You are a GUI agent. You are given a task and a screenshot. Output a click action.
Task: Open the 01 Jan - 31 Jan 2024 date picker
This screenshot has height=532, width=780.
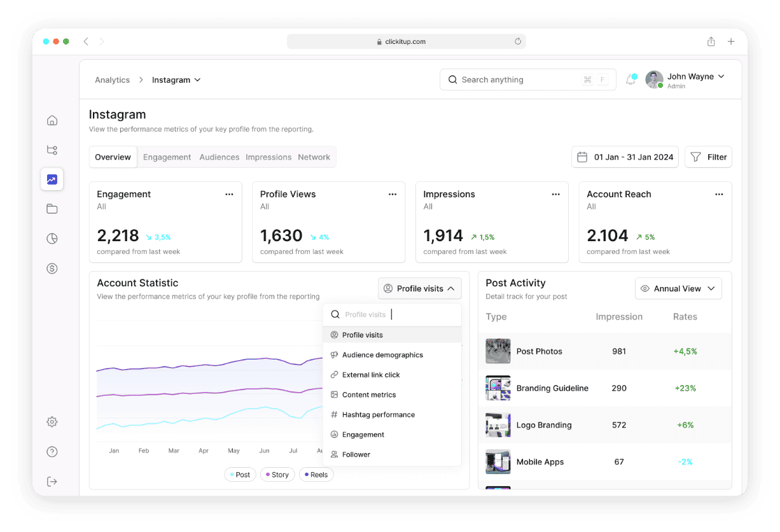pyautogui.click(x=625, y=157)
